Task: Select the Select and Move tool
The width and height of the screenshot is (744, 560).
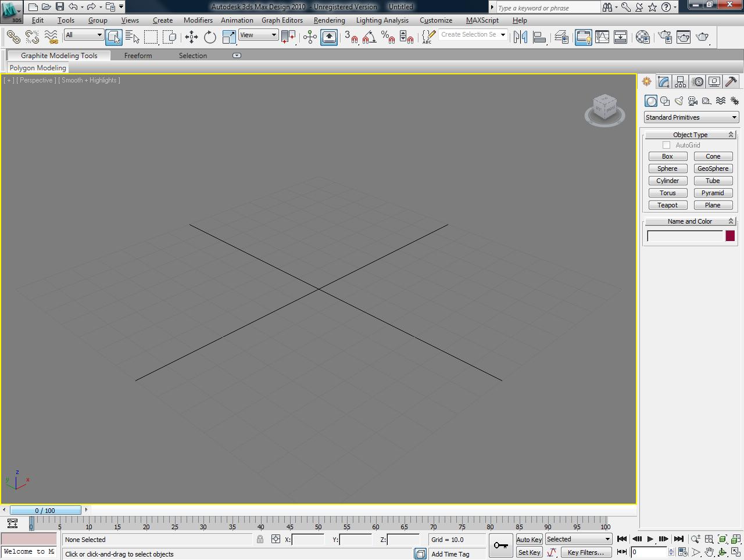Action: [x=191, y=37]
